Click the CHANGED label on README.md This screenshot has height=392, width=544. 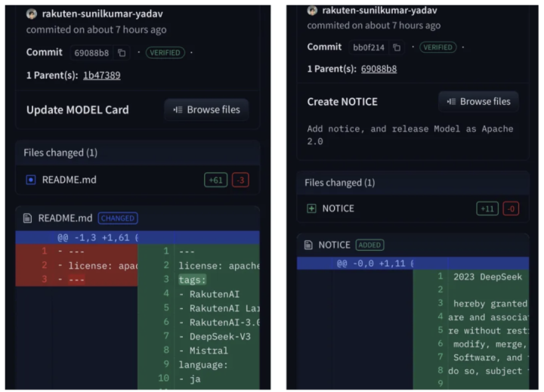coord(118,218)
